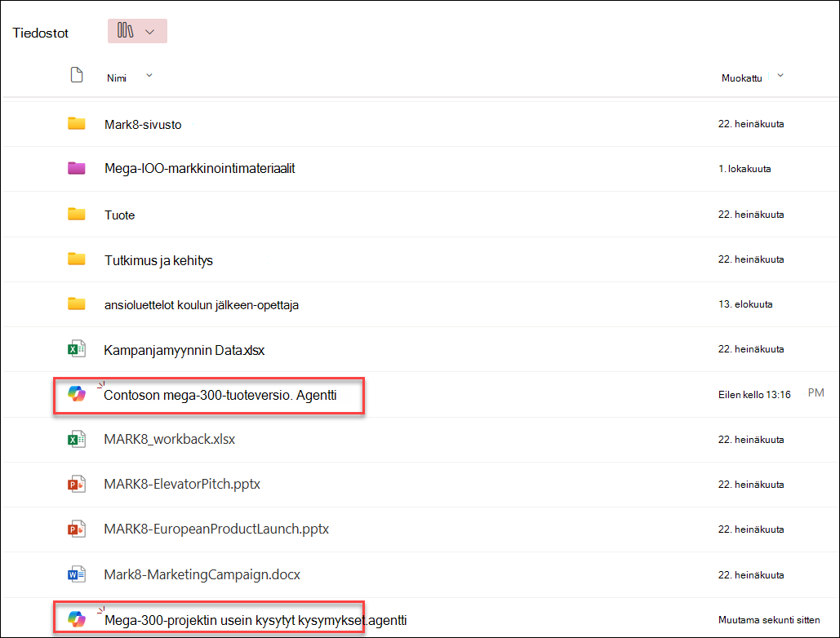Click the Tutkimus ja kehitys folder icon
The height and width of the screenshot is (638, 840).
point(77,259)
